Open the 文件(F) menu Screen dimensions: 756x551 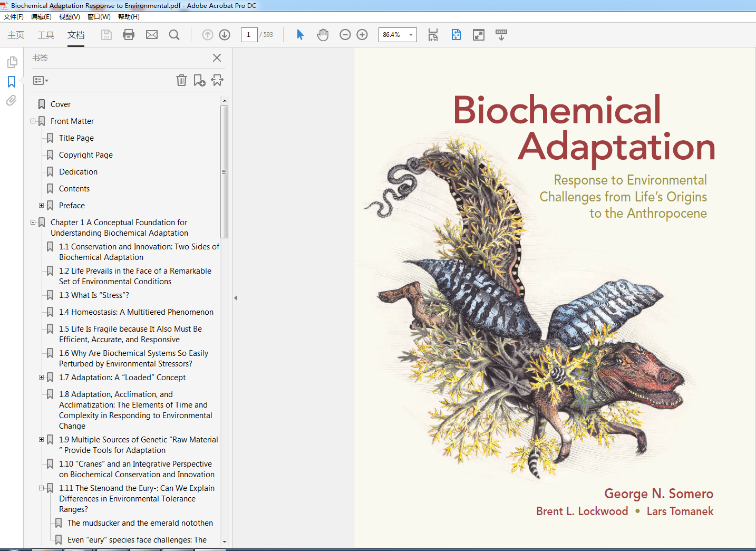tap(14, 17)
